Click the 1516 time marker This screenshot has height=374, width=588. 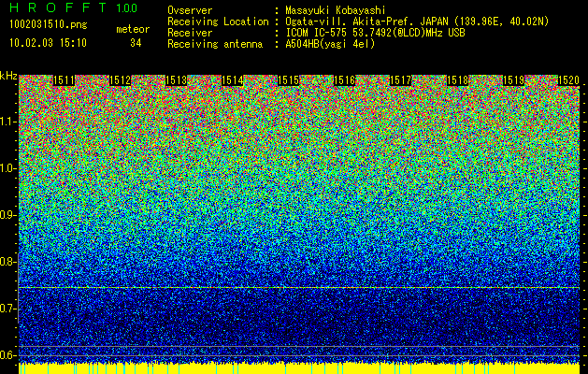(345, 80)
